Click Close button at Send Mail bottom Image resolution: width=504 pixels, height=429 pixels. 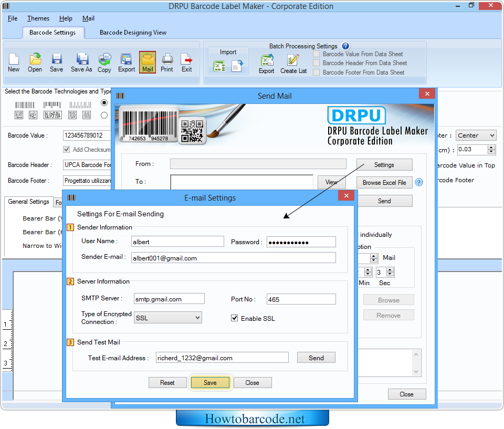coord(406,394)
